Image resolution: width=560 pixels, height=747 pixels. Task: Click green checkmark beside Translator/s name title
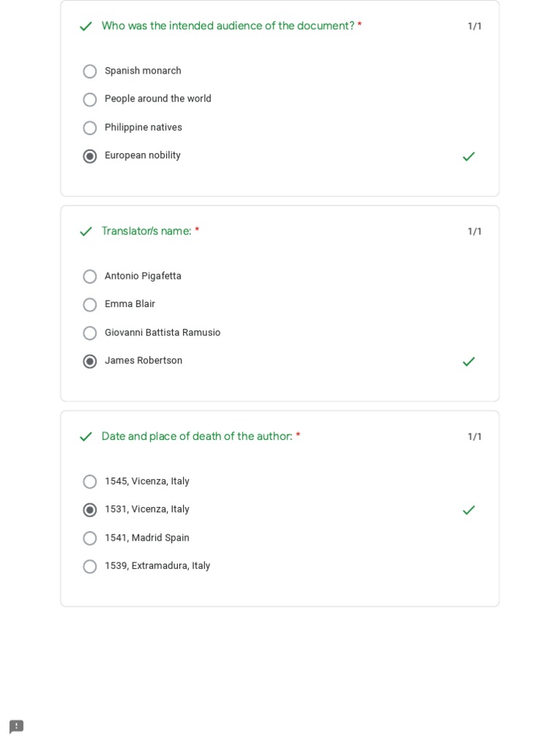pyautogui.click(x=86, y=231)
